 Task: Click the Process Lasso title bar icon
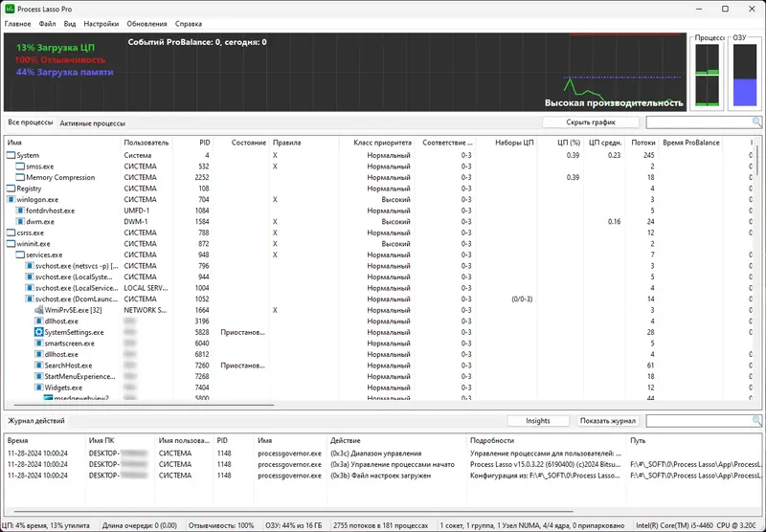pyautogui.click(x=10, y=9)
